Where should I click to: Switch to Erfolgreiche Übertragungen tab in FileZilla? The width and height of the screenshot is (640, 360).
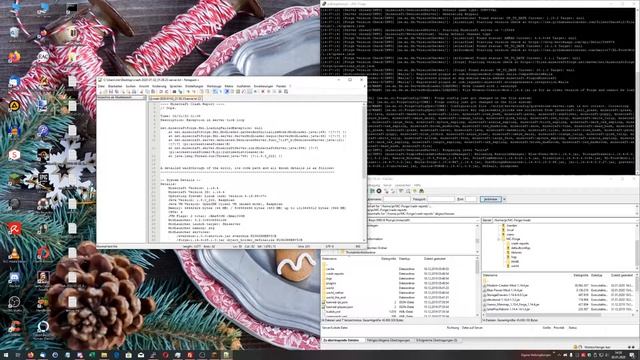(x=437, y=340)
